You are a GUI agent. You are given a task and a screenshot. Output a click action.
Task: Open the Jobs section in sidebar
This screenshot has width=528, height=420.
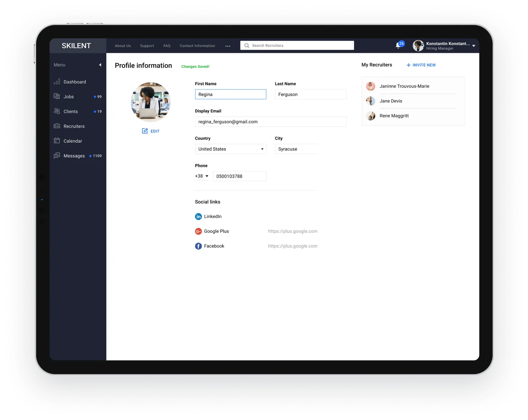tap(78, 97)
